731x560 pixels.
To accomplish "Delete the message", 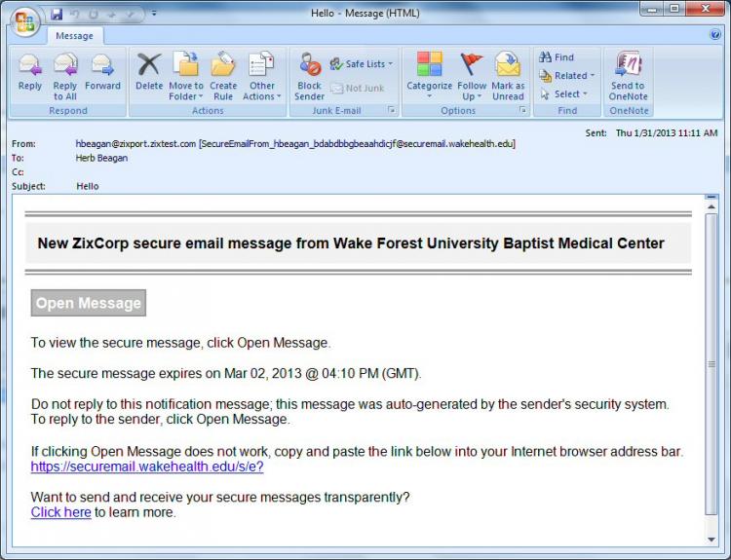I will 149,73.
